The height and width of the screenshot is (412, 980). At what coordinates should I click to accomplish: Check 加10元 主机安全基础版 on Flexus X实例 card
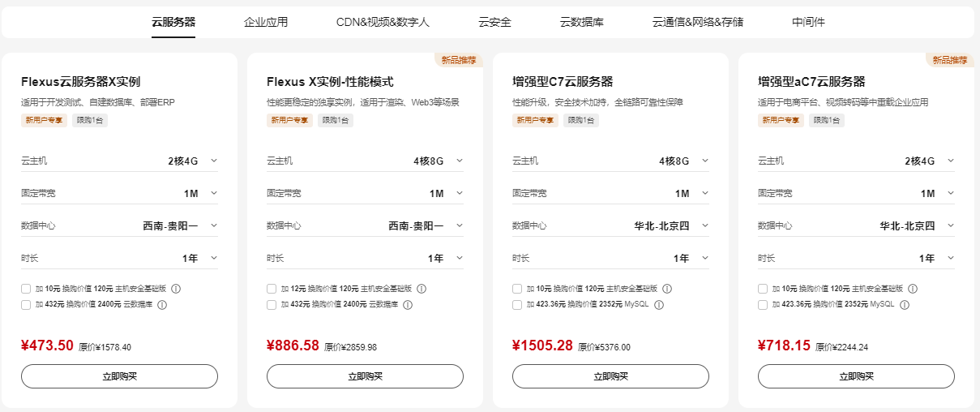[26, 289]
